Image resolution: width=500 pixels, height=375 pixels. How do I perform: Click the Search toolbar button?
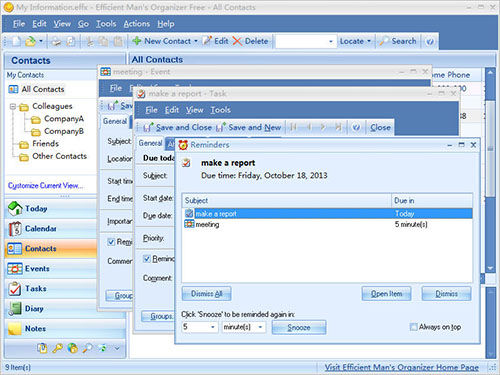pyautogui.click(x=398, y=41)
